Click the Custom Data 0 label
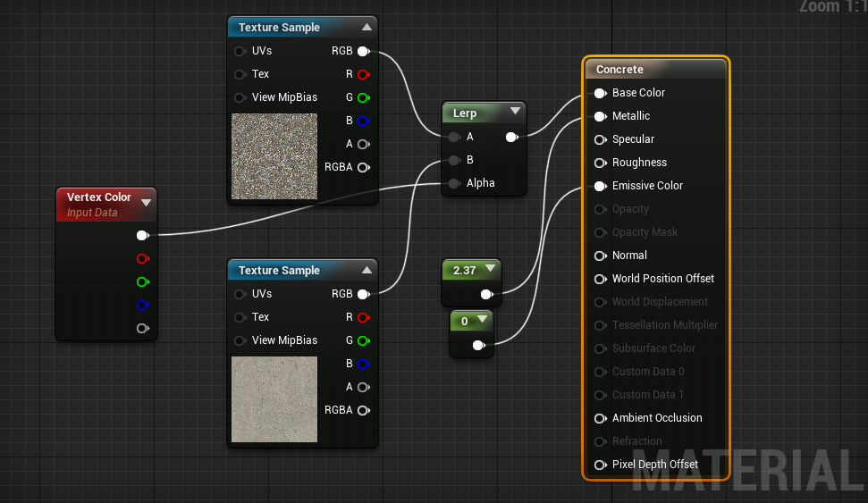 coord(648,372)
